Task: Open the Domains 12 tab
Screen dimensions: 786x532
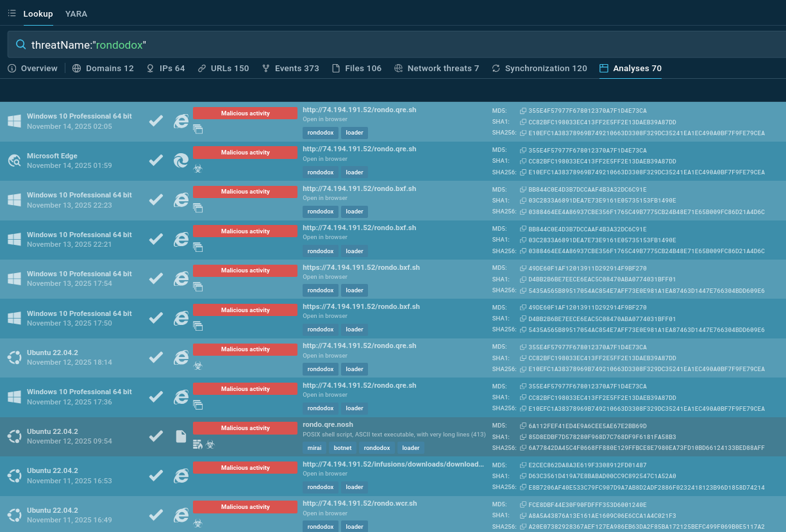Action: [103, 69]
